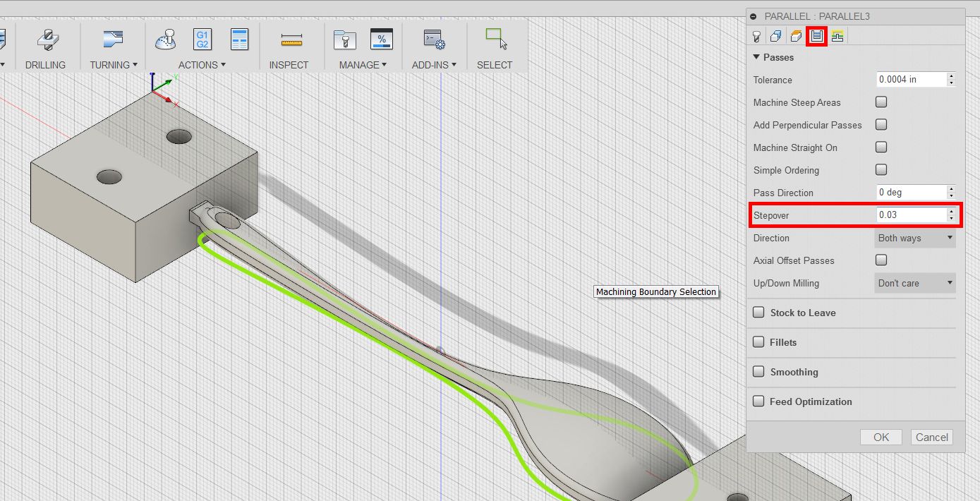Click the Add-Ins scripts icon
Screen dimensions: 980x501
[x=433, y=40]
